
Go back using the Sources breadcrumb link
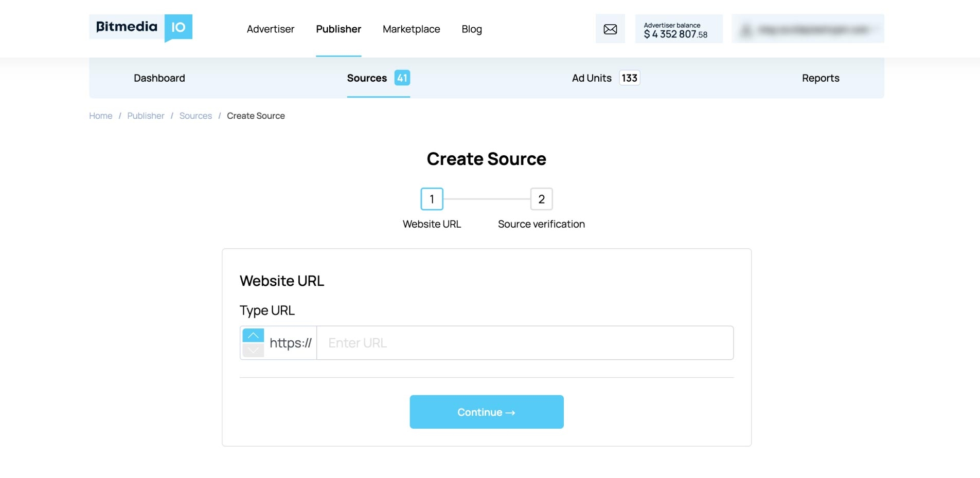click(195, 116)
